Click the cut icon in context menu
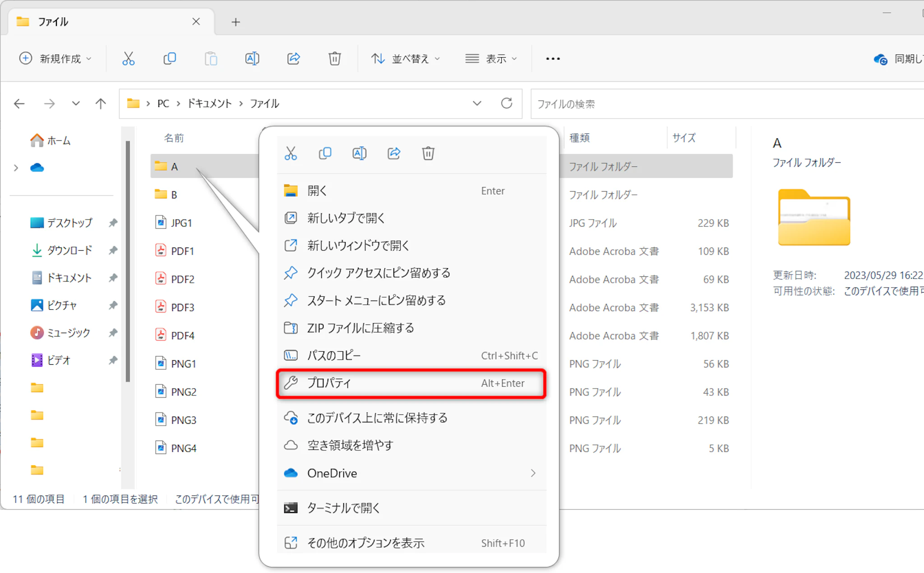Screen dimensions: 924x573 [x=291, y=154]
